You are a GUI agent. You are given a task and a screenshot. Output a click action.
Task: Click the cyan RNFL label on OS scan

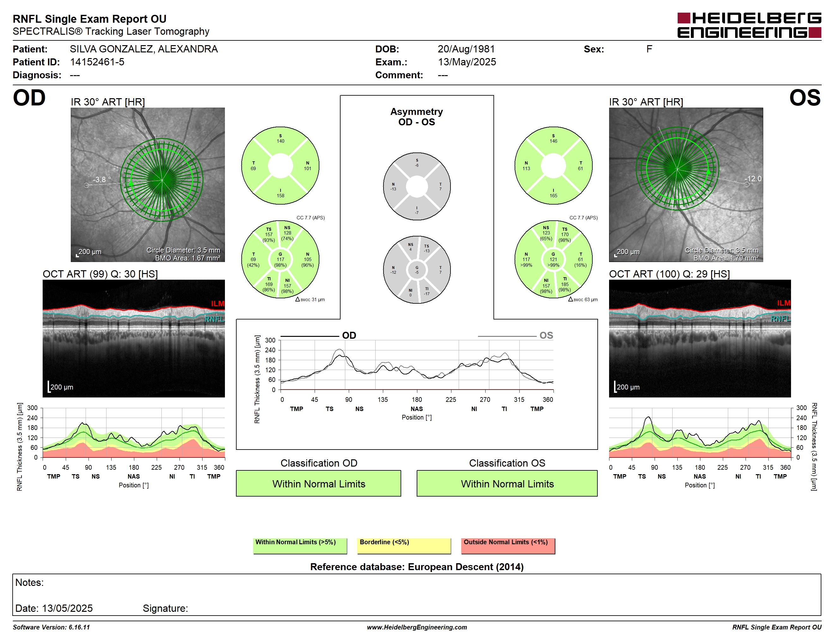point(781,319)
